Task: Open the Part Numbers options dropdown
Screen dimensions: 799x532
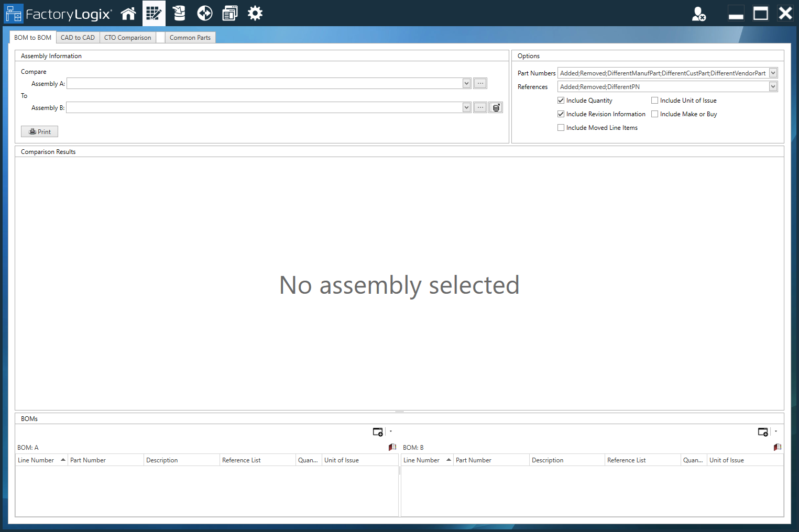Action: pyautogui.click(x=774, y=73)
